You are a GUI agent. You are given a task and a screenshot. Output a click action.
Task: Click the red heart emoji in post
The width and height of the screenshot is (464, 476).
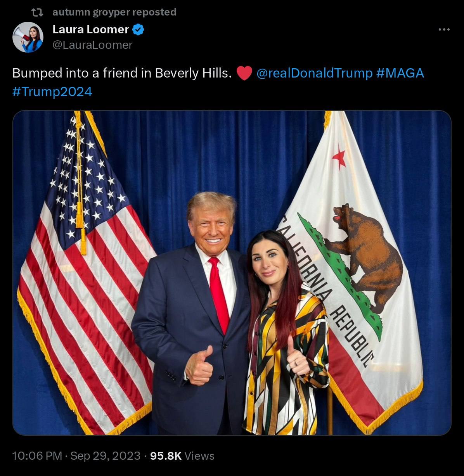(x=244, y=73)
